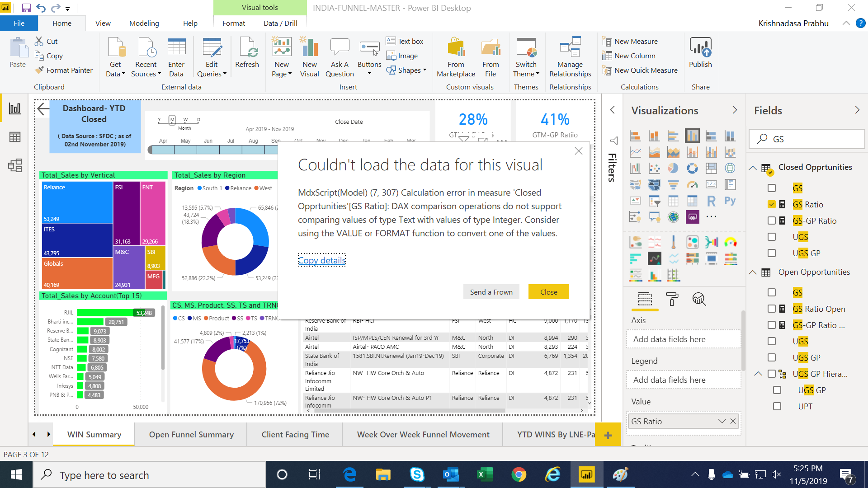Check UGS GP in Closed Opprtunities
This screenshot has height=488, width=868.
772,253
